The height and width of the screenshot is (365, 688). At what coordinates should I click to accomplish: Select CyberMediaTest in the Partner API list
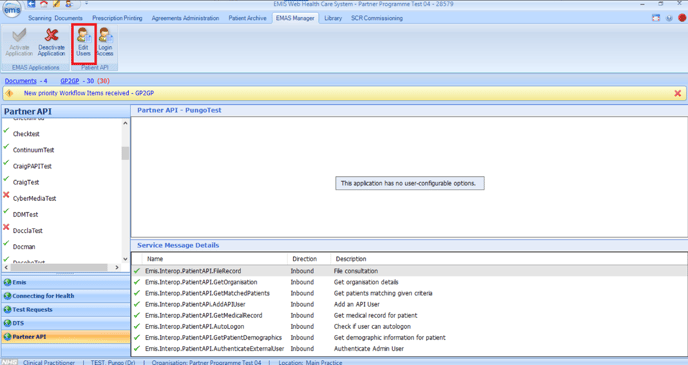coord(34,198)
